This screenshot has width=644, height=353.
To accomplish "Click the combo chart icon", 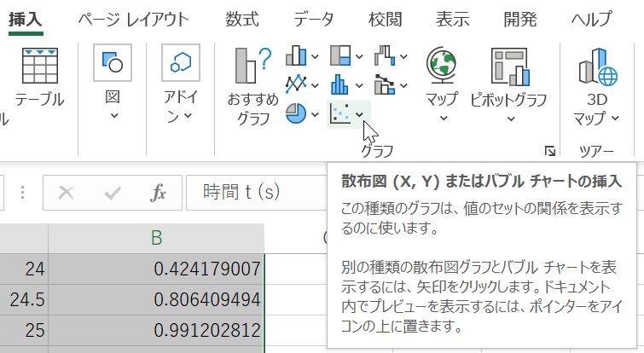I will tap(385, 84).
